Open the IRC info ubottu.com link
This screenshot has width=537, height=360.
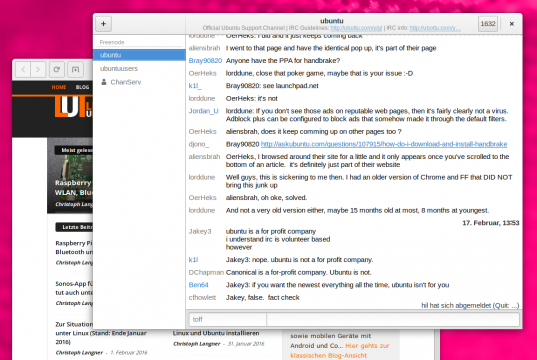[435, 28]
